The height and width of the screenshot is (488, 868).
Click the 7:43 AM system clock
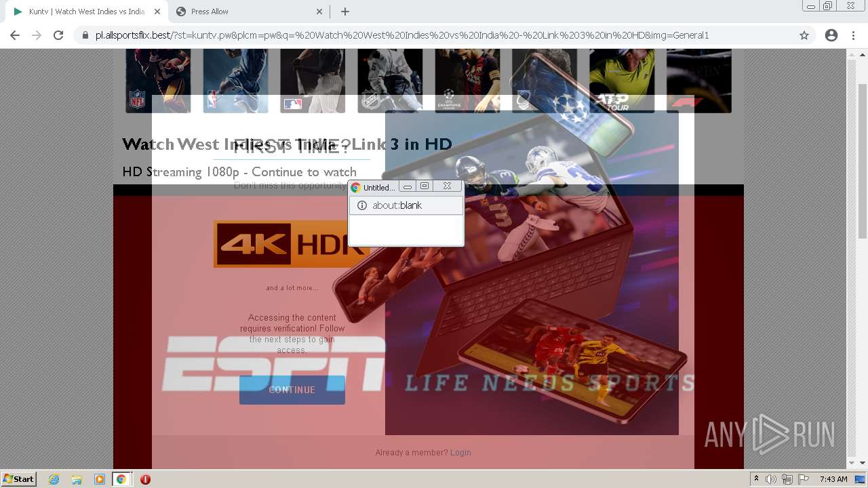(833, 479)
